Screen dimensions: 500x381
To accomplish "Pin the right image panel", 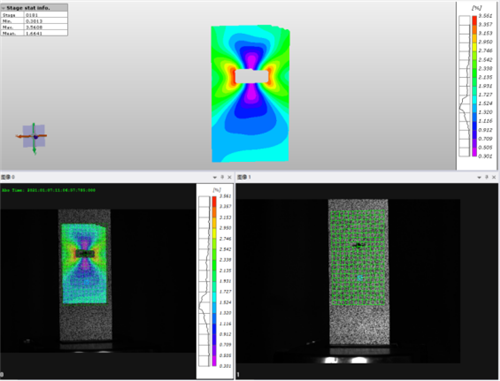I will tap(487, 177).
